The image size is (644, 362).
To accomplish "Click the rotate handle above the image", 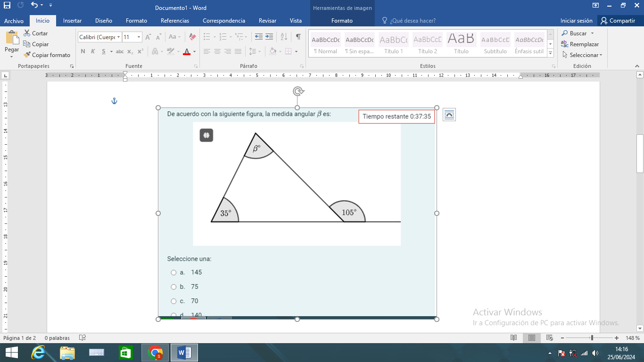I will pos(297,91).
